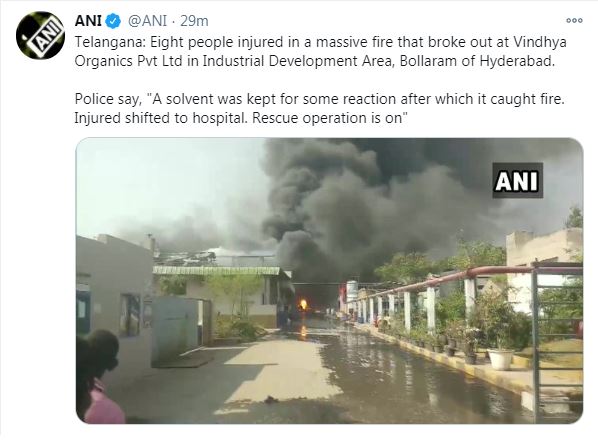Open the ANI display name link

point(88,21)
